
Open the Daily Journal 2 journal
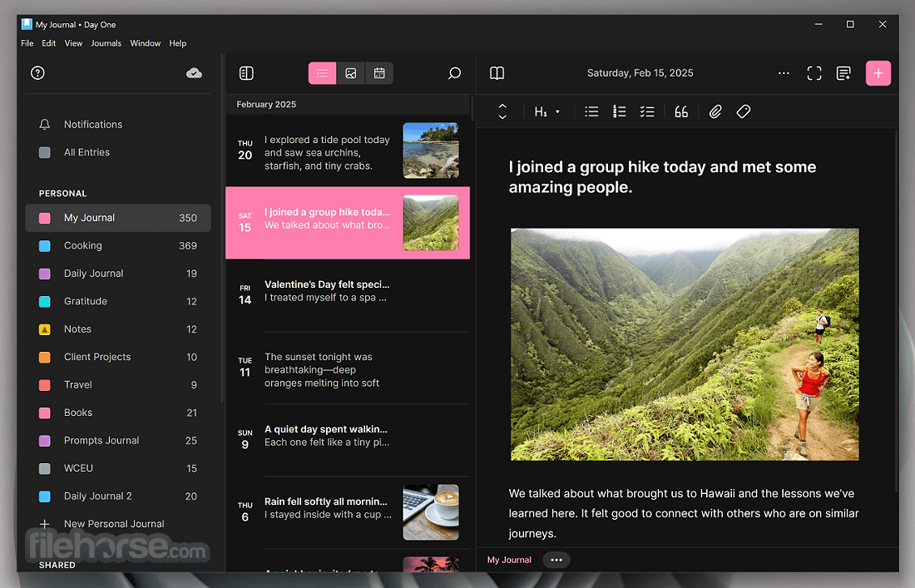118,497
